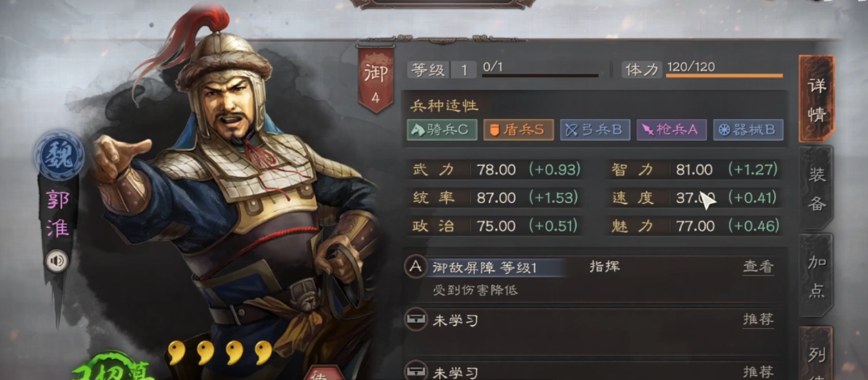The image size is (868, 380).
Task: Select the 枪兵A spearman aptitude badge
Action: (671, 129)
